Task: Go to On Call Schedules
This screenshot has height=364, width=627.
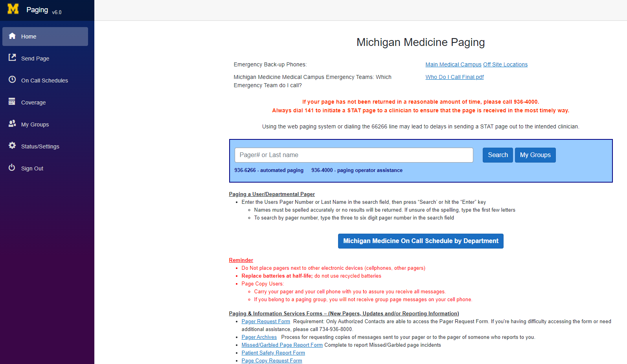Action: pos(45,80)
